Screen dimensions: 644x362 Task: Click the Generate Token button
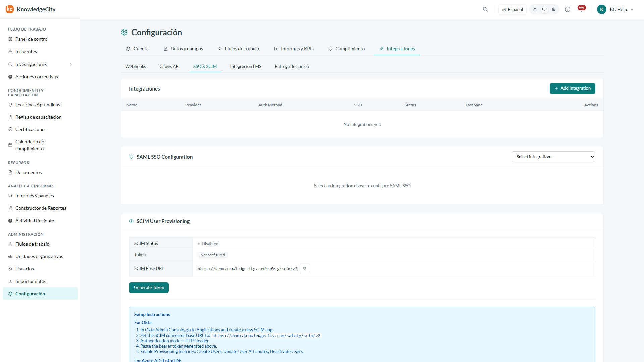click(x=149, y=288)
